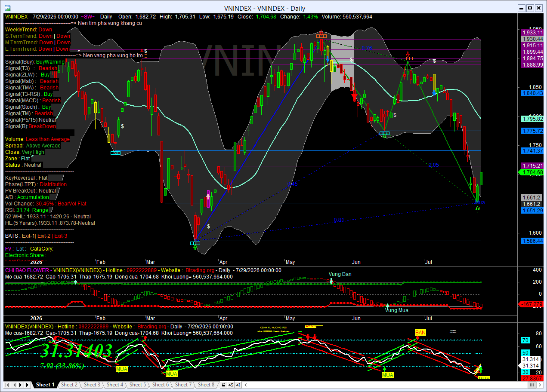Click the 1,775.72 blue price label
Viewport: 547px width, 392px height.
click(532, 131)
